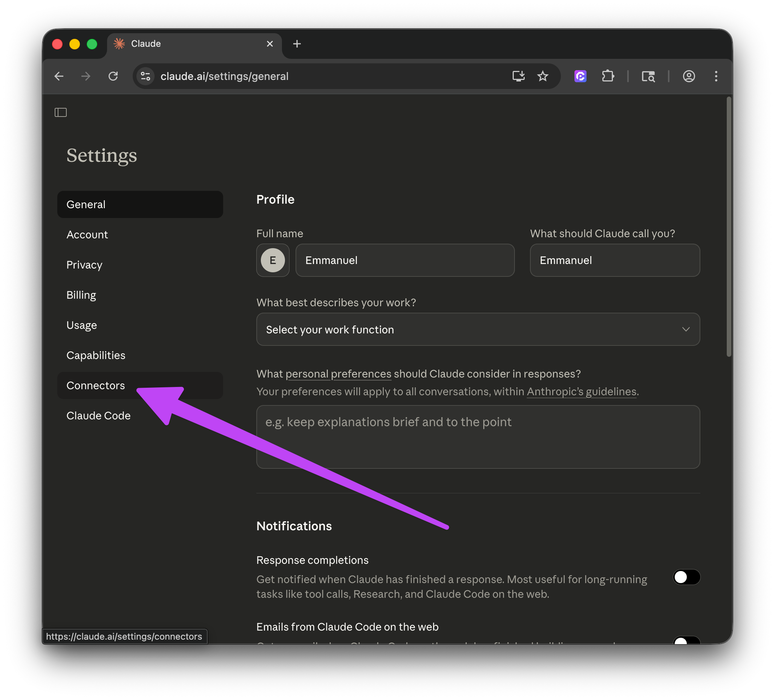Screen dimensions: 775x700
Task: Open Chrome three-dot menu
Action: tap(716, 76)
